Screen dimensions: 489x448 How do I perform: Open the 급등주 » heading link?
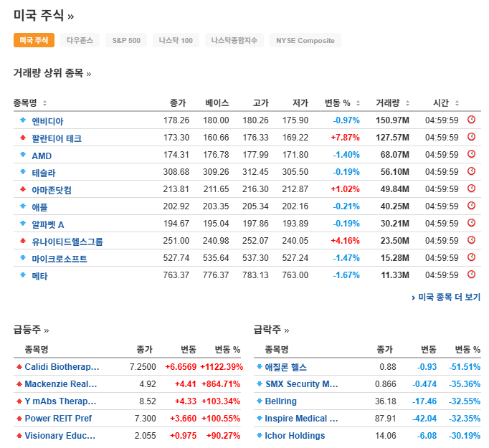pos(31,330)
